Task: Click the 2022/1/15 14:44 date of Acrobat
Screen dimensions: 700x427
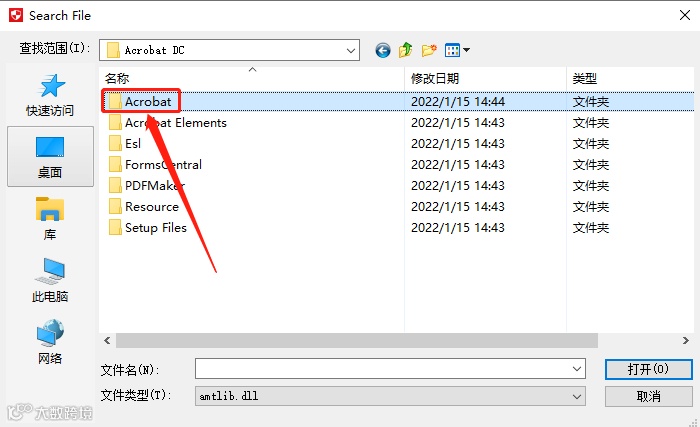Action: click(x=458, y=102)
